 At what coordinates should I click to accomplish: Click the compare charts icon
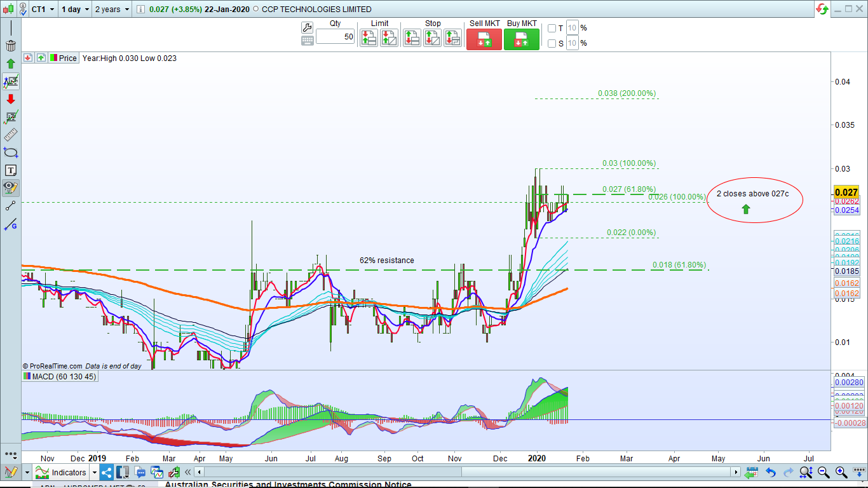pos(156,472)
